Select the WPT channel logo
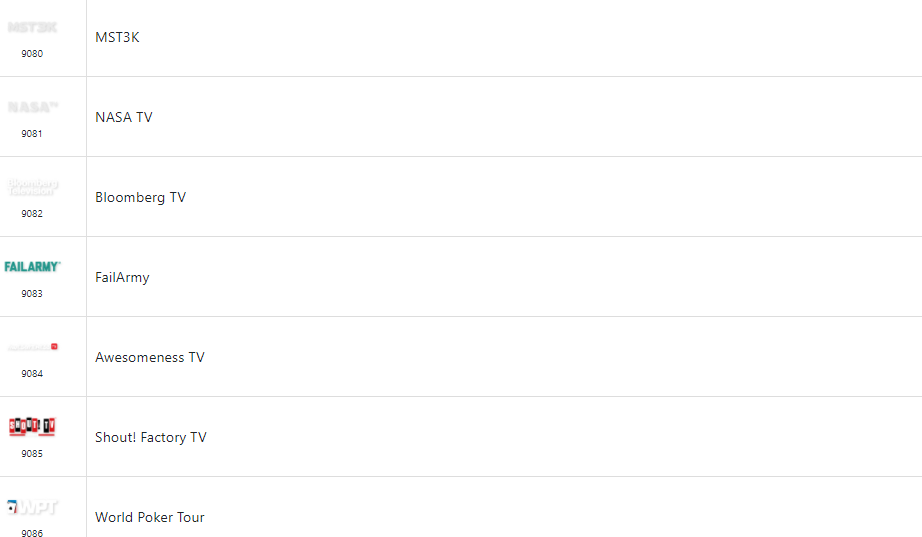 click(x=32, y=507)
